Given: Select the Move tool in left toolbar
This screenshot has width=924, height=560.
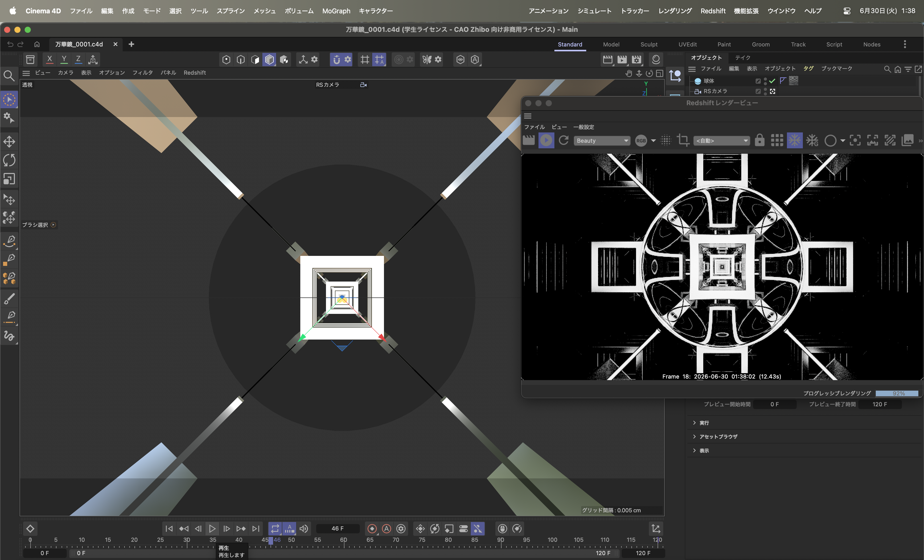Looking at the screenshot, I should click(9, 142).
